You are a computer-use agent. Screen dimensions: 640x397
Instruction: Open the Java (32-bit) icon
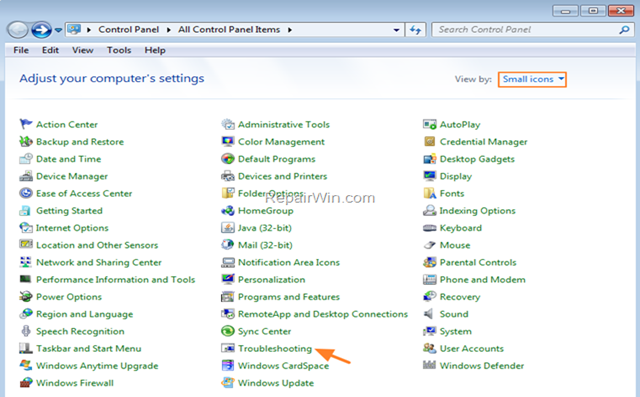[x=228, y=228]
